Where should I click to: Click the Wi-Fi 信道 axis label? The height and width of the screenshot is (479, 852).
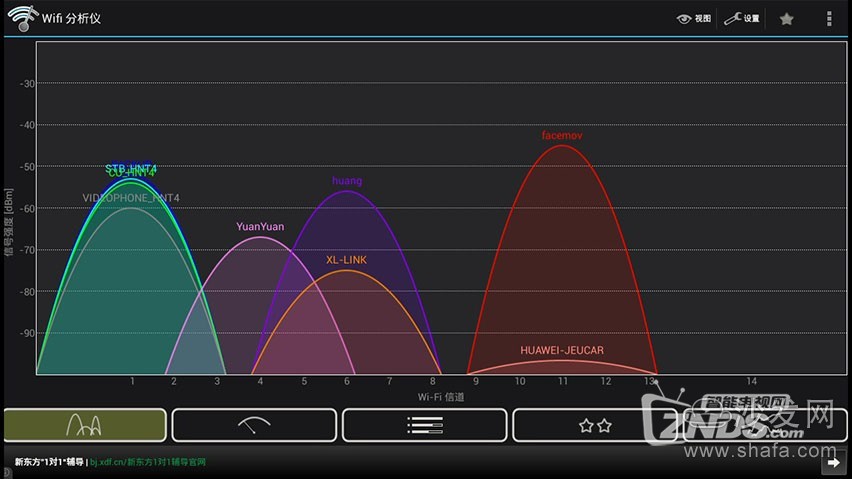pos(441,397)
